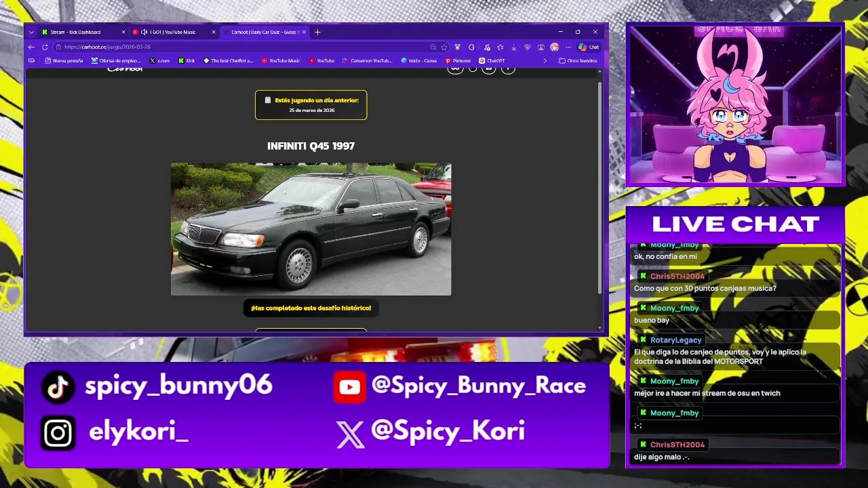868x488 pixels.
Task: Go back with the browser back arrow
Action: [x=31, y=47]
